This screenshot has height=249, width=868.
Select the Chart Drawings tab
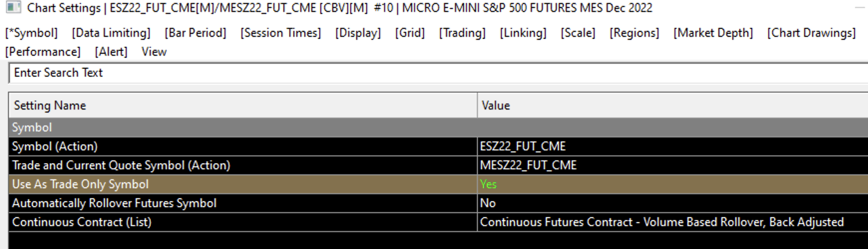811,33
